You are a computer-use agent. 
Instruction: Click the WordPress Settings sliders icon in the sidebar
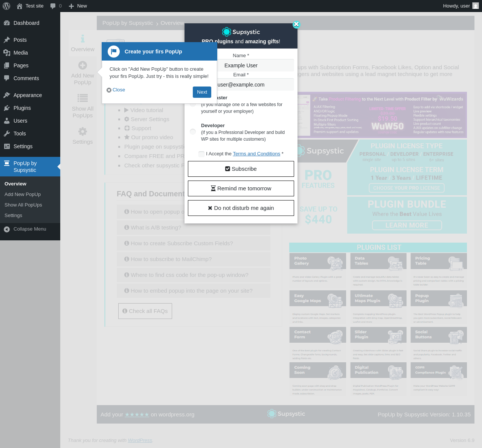7,146
